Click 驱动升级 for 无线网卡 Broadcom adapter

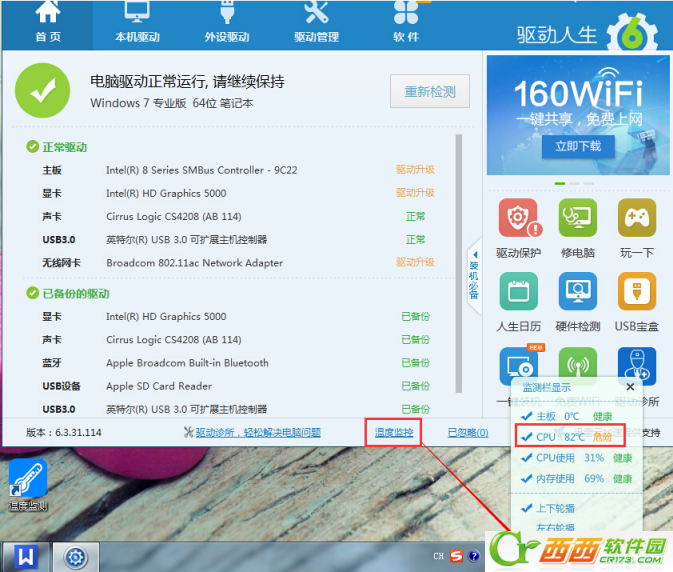(x=415, y=262)
